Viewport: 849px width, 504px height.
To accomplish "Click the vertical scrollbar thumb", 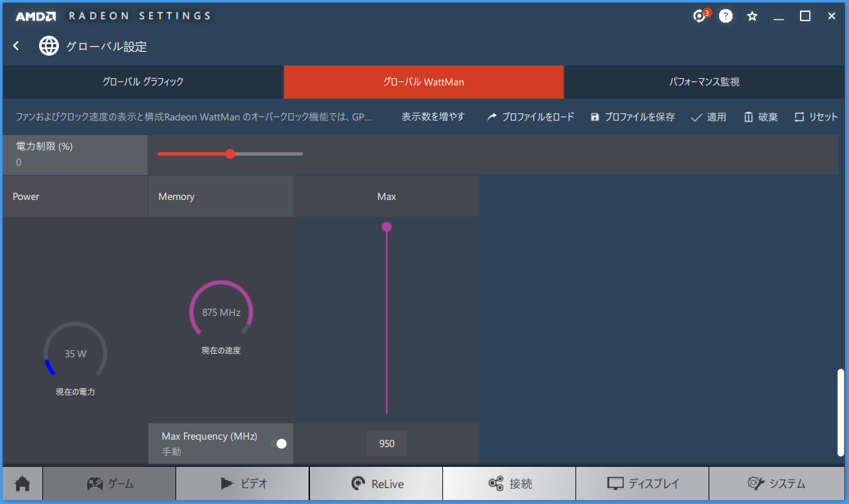I will [841, 413].
